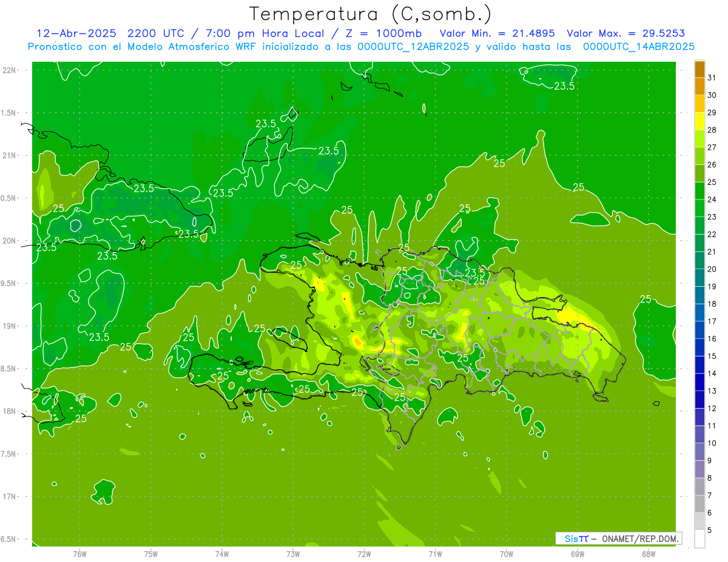Screen dimensions: 728x562
Task: Click the orange swatch between 30 and 31
Action: coord(700,86)
